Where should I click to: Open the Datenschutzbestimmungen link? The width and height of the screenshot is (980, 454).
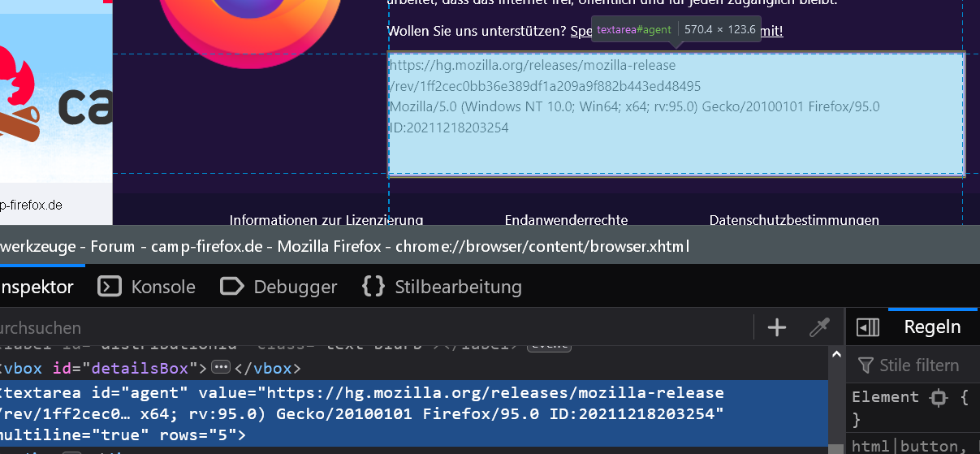click(x=794, y=219)
